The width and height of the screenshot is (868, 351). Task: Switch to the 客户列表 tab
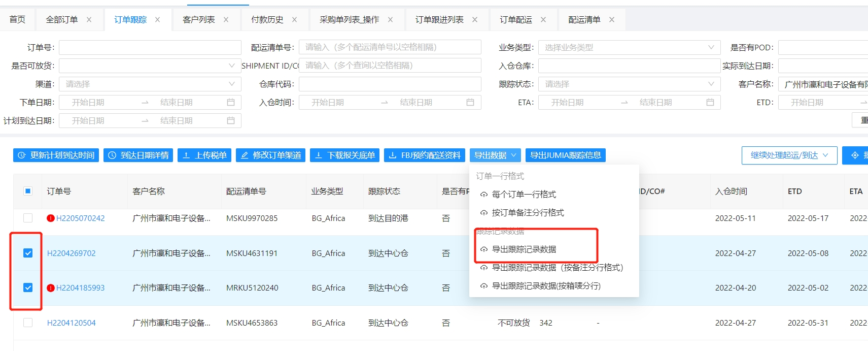(x=198, y=20)
